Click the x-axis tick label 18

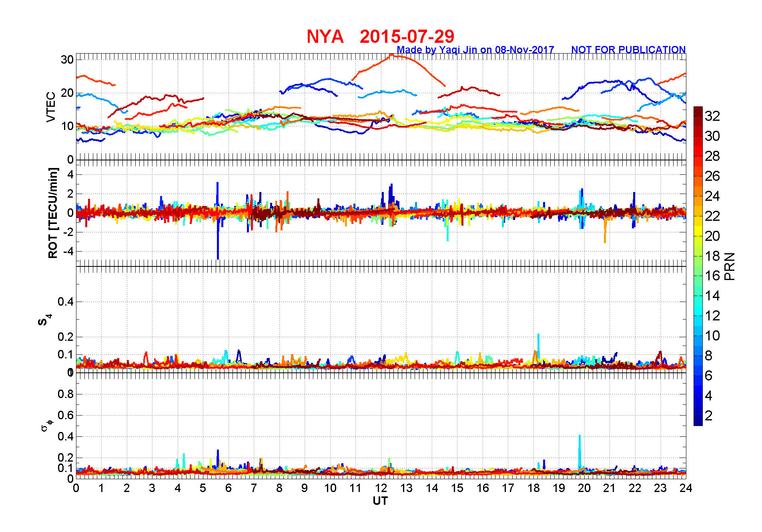pos(533,488)
